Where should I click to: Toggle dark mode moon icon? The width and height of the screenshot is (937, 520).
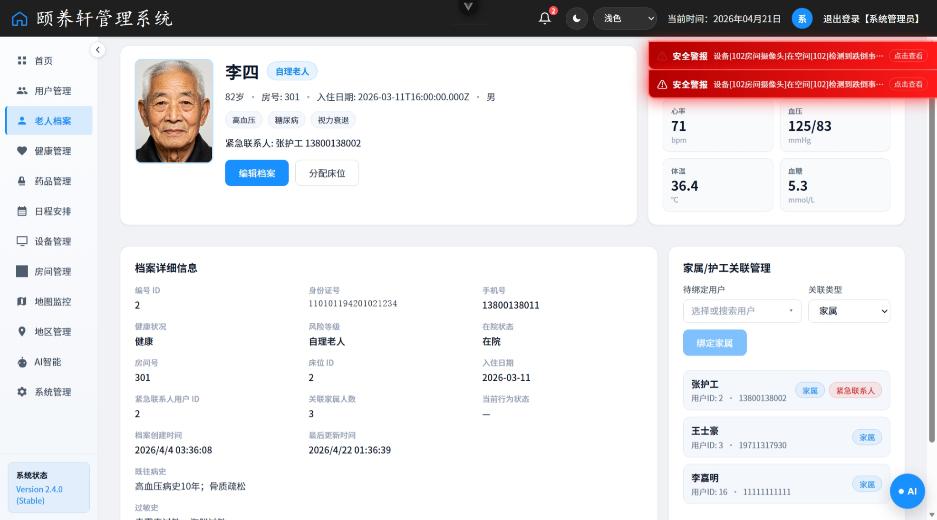tap(576, 19)
